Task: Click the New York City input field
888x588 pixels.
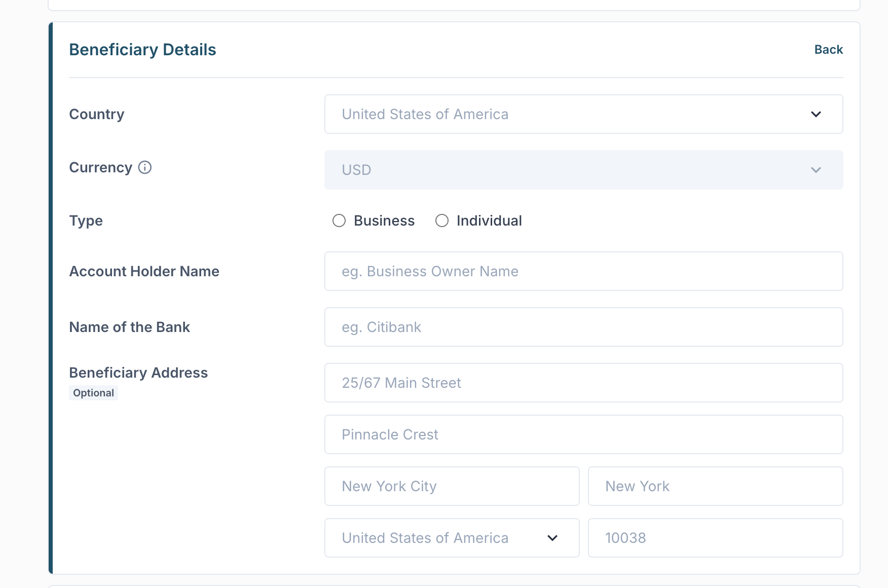Action: [x=452, y=486]
